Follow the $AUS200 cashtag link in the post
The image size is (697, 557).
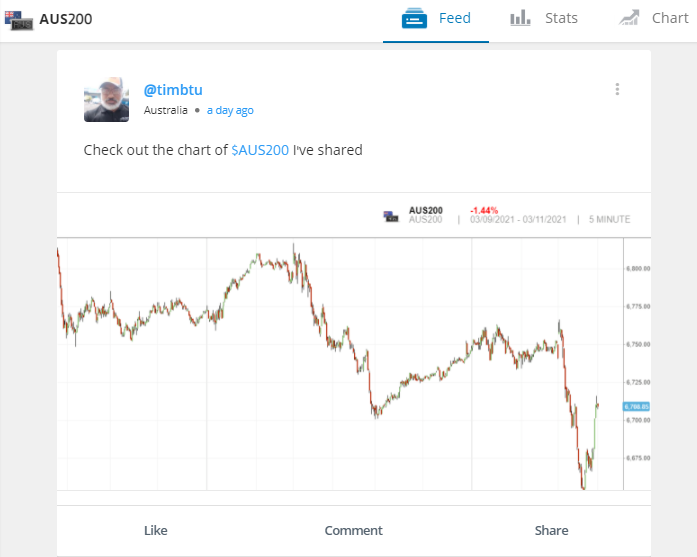[x=260, y=150]
